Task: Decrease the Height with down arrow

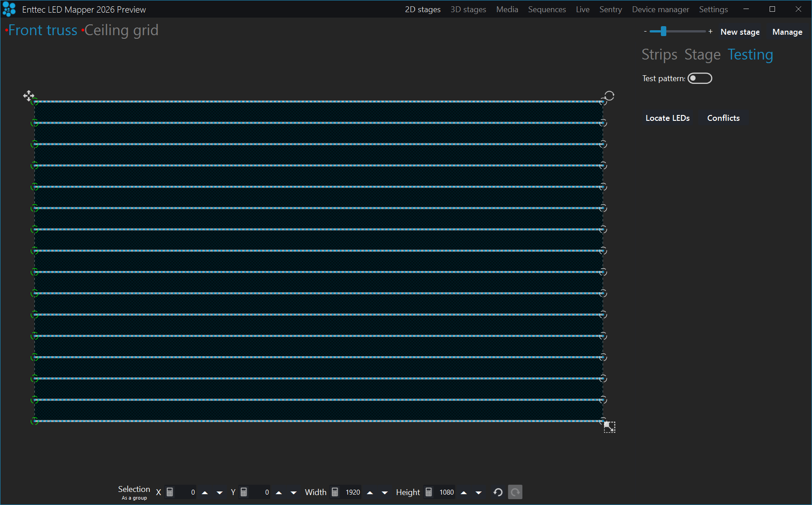Action: pyautogui.click(x=479, y=492)
